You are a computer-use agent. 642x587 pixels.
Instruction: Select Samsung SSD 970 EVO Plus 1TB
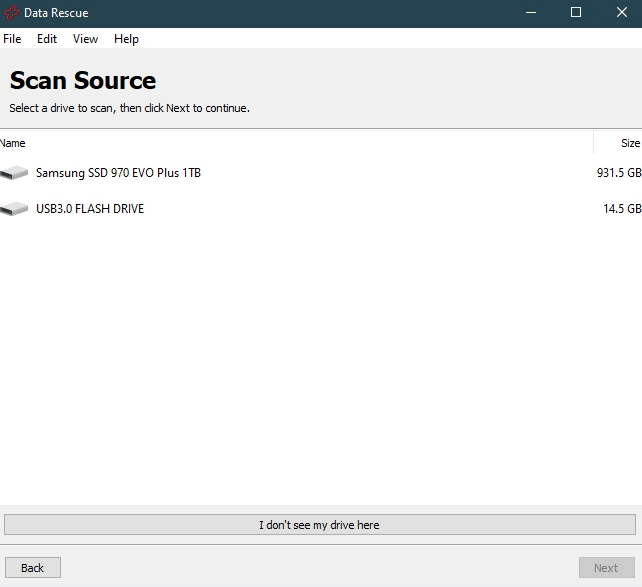click(118, 173)
